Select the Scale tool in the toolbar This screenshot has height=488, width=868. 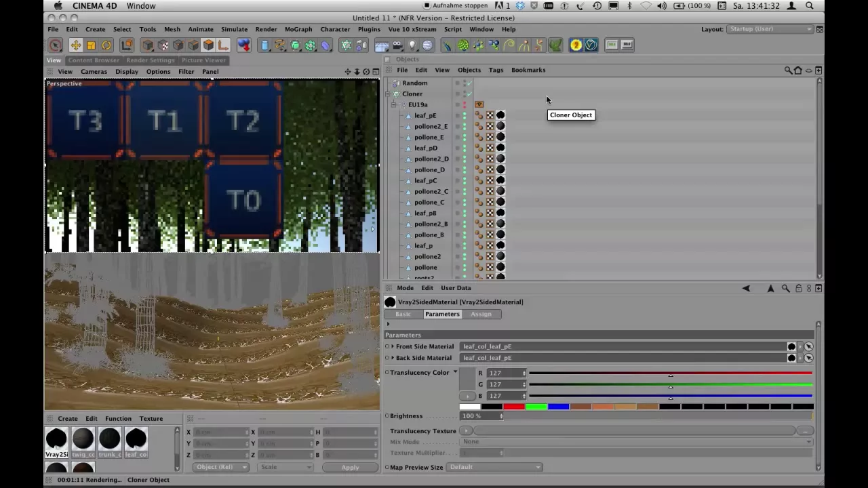(91, 45)
